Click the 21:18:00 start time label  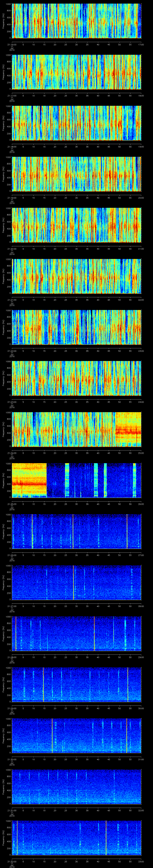click(x=12, y=147)
